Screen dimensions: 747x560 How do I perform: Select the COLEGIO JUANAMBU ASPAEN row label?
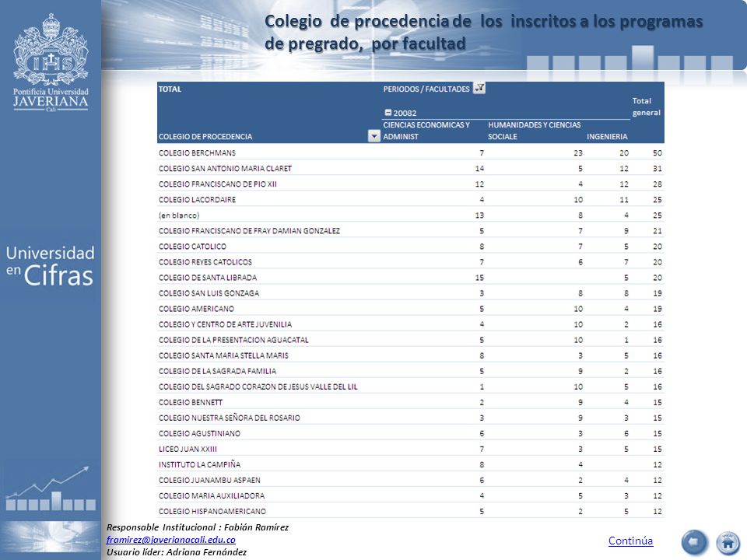click(209, 481)
